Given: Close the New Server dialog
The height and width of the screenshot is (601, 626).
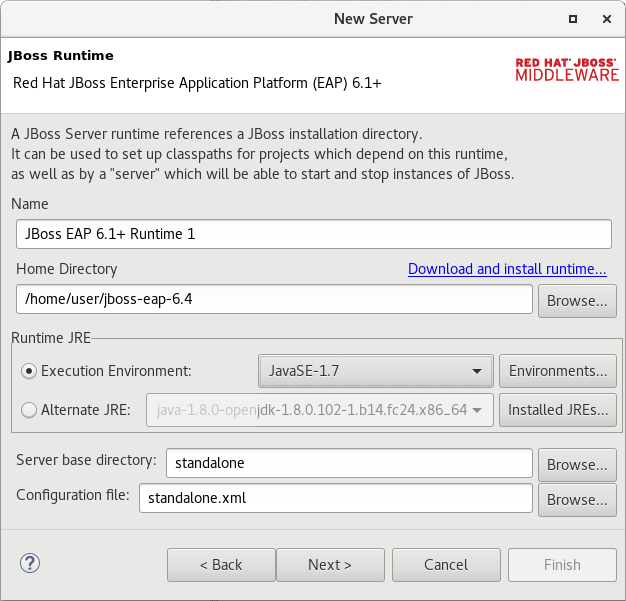Looking at the screenshot, I should click(607, 19).
